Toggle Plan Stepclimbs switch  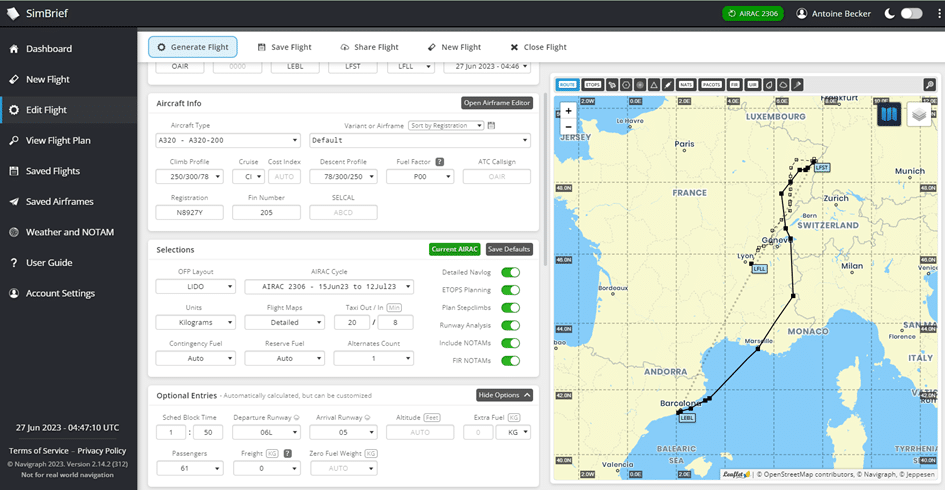(510, 307)
